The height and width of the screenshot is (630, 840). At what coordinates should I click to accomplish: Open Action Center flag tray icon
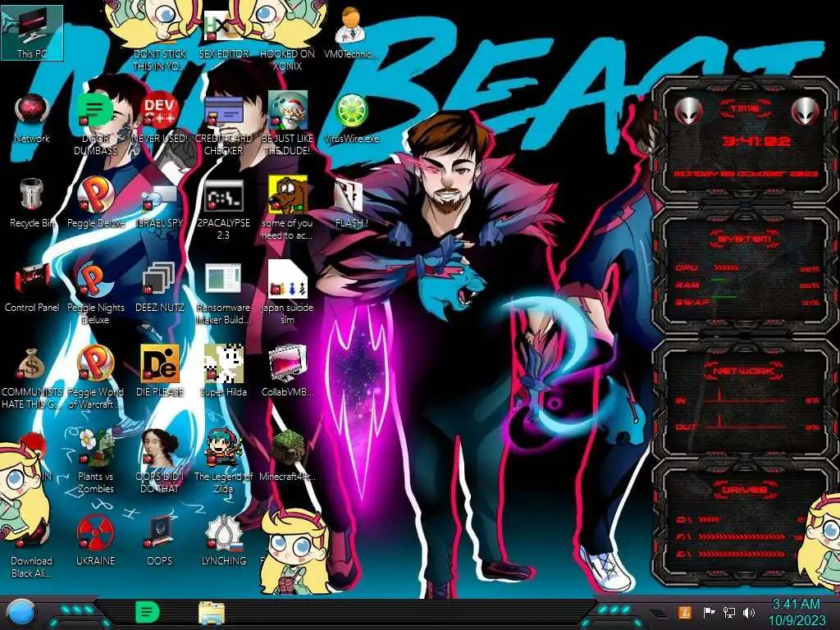(x=709, y=612)
